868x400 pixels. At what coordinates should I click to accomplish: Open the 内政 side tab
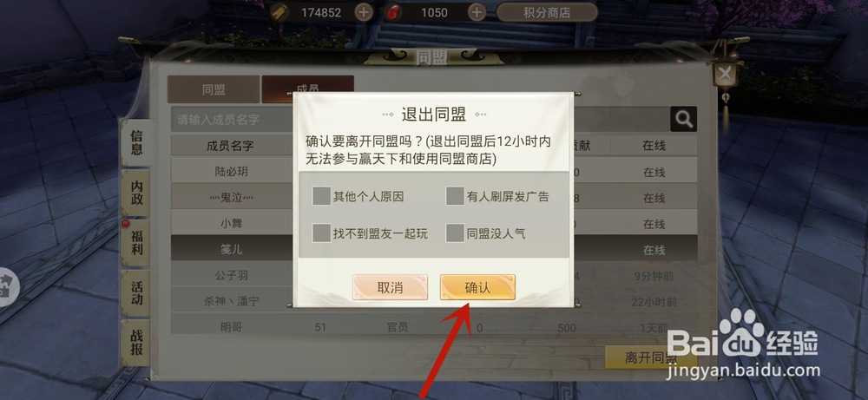tap(136, 193)
